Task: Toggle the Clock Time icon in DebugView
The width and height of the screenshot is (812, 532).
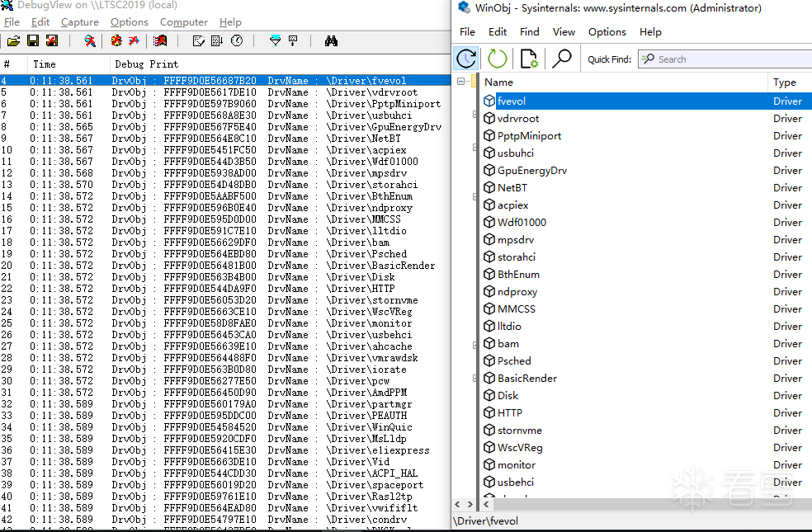Action: (x=237, y=41)
